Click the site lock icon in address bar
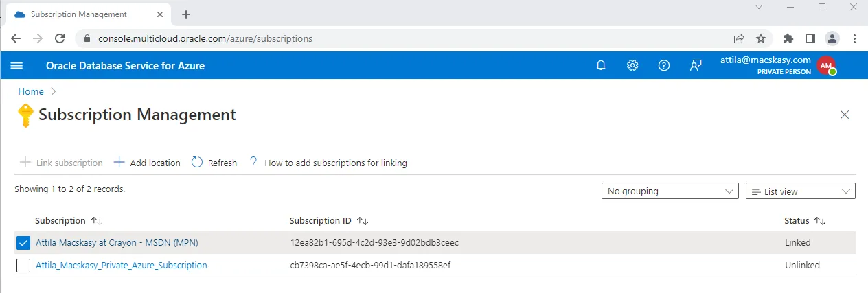Screen dimensions: 868x293 click(x=87, y=39)
